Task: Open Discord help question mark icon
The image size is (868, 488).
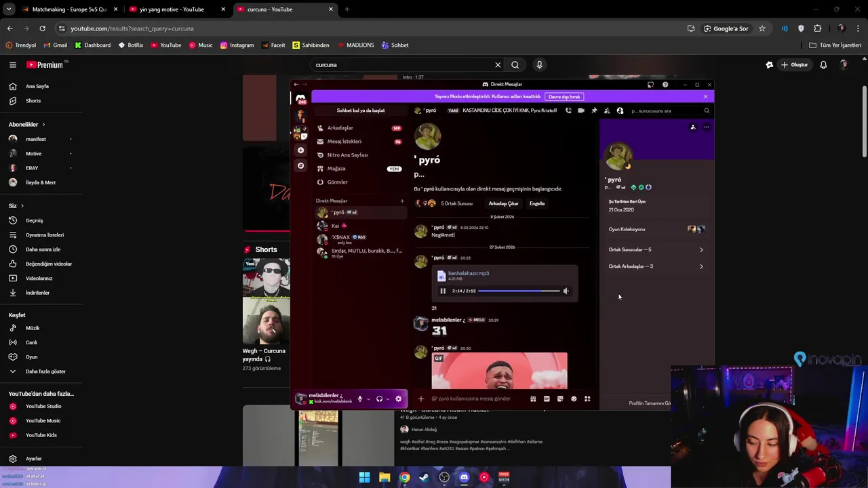Action: [x=665, y=85]
